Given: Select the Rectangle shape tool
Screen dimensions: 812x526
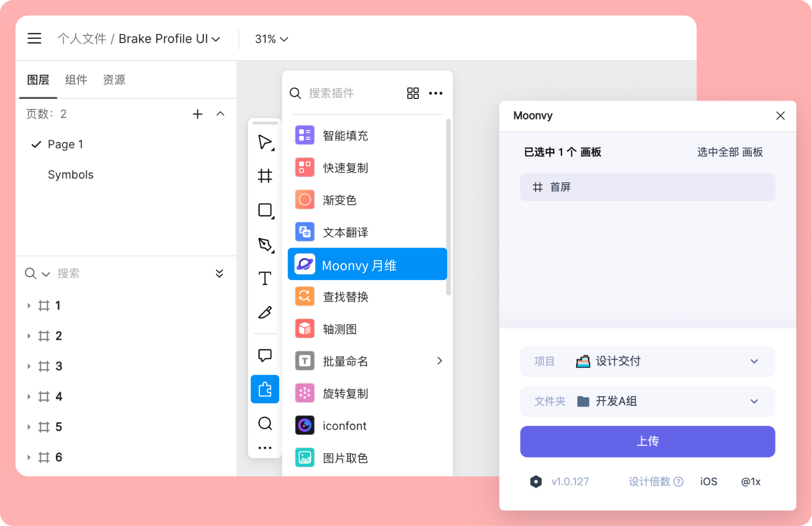Looking at the screenshot, I should [265, 211].
